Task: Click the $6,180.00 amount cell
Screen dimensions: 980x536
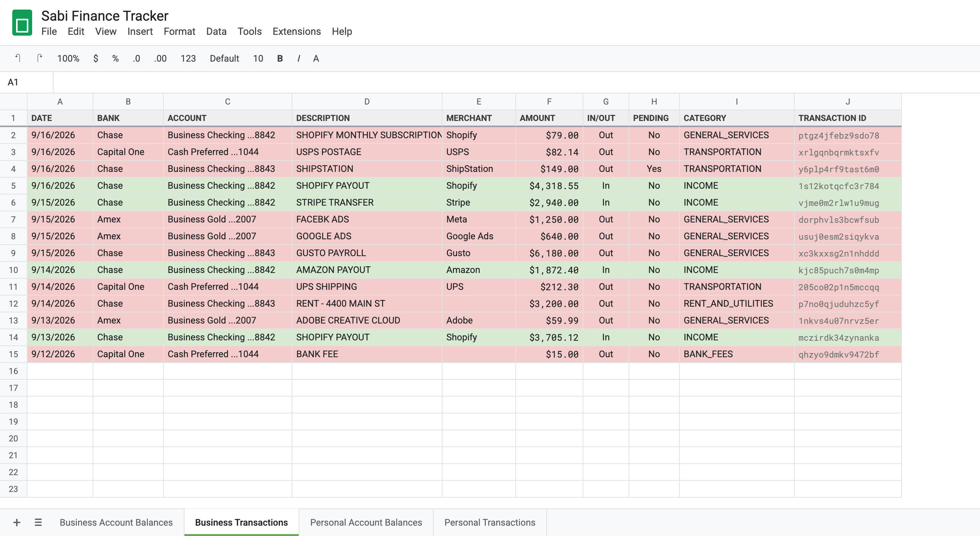Action: (x=549, y=253)
